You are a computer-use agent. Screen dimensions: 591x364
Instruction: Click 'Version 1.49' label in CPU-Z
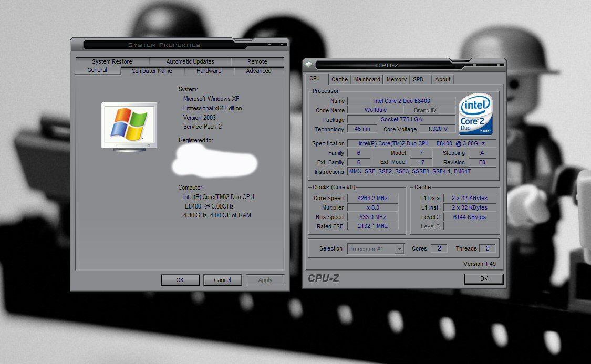[x=480, y=264]
